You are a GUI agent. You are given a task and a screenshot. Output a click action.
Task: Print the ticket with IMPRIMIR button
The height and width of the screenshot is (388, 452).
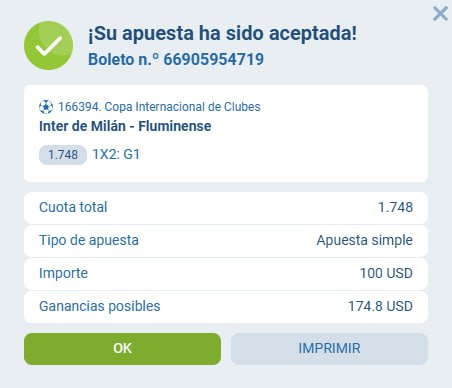click(329, 349)
